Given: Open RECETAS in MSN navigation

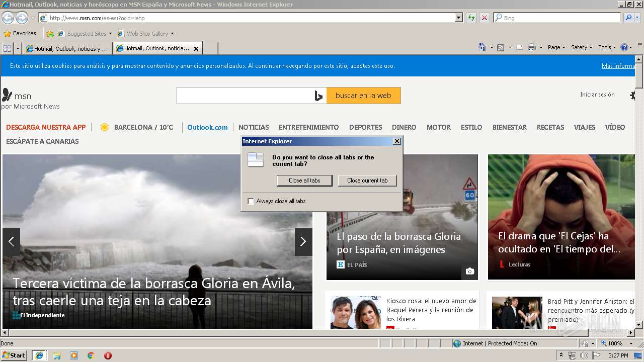Looking at the screenshot, I should point(550,127).
